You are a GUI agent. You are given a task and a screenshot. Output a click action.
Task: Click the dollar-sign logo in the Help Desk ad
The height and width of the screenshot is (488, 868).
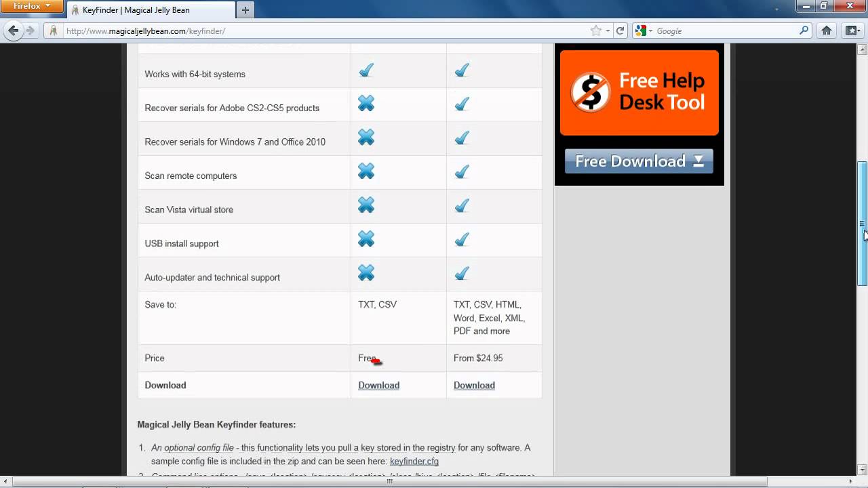[x=590, y=91]
